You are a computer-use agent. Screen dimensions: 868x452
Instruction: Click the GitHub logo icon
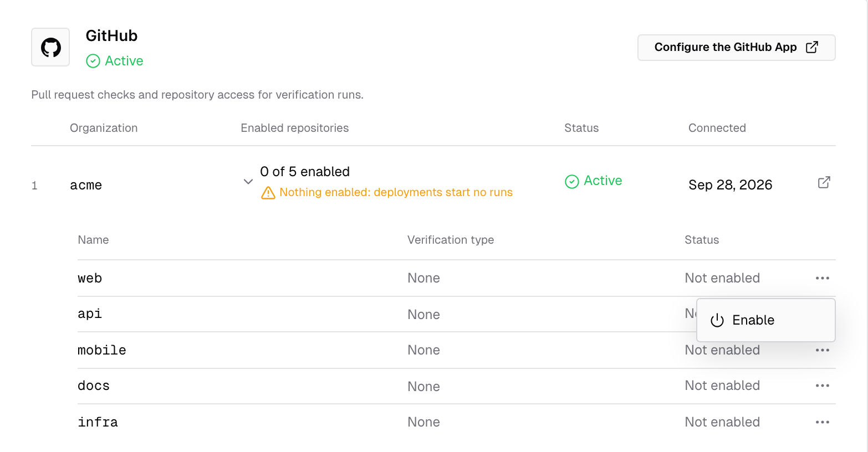[50, 48]
